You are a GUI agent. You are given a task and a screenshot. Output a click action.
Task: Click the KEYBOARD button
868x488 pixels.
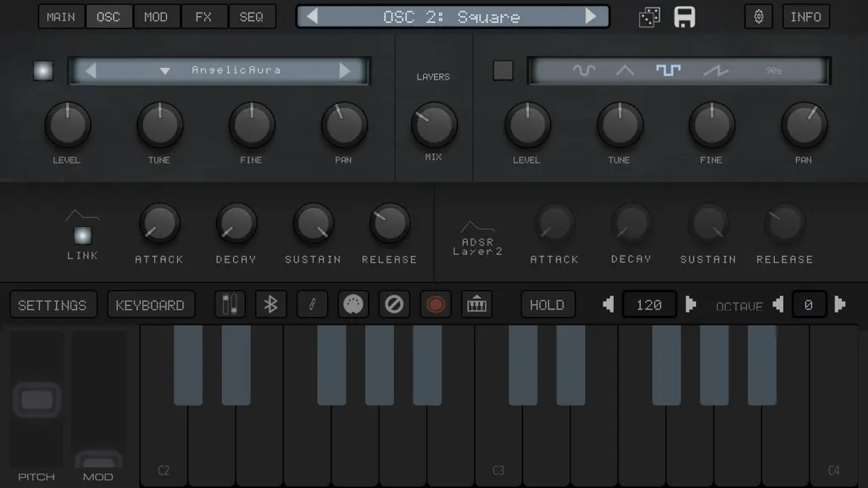[151, 305]
